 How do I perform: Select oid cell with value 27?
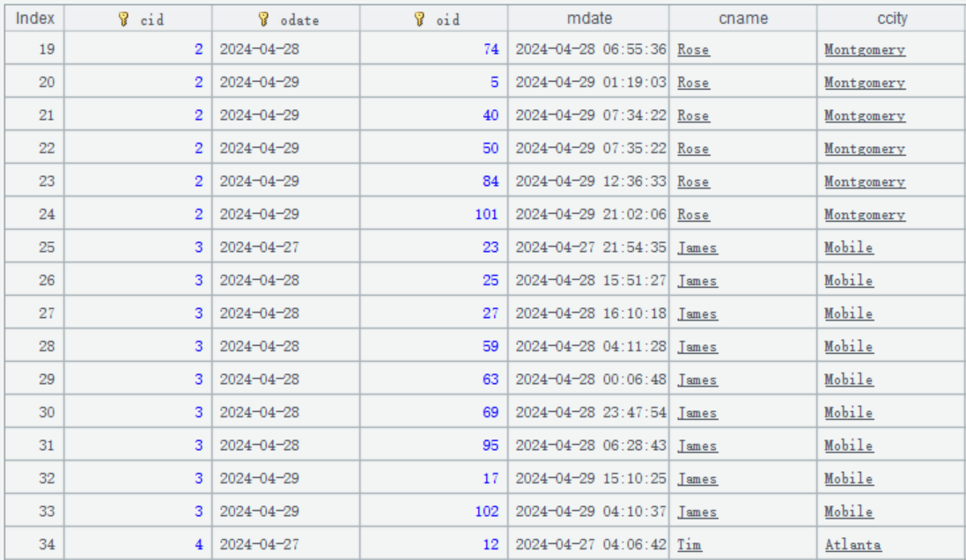tap(434, 313)
